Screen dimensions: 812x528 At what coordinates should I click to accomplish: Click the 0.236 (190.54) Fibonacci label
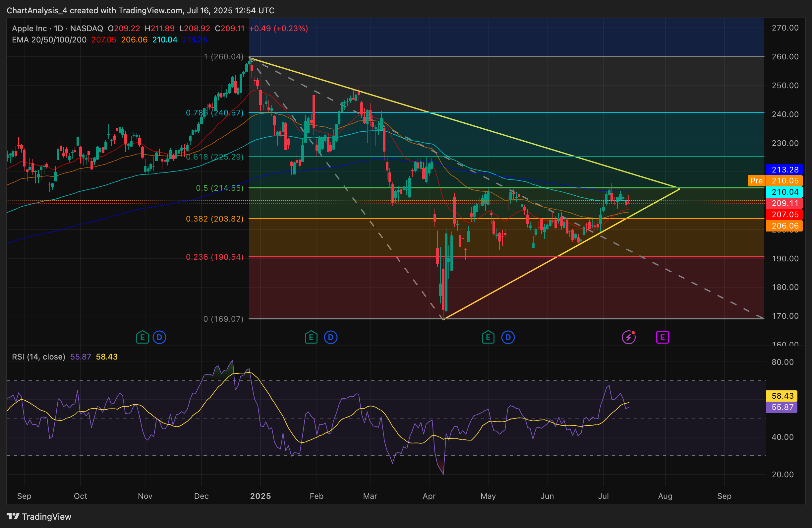pyautogui.click(x=215, y=257)
